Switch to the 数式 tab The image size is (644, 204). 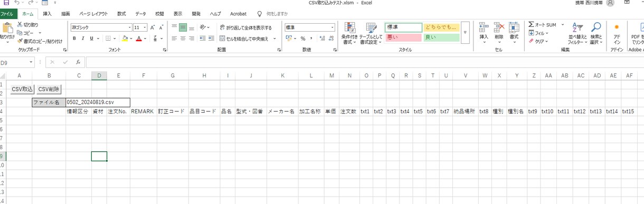coord(121,14)
